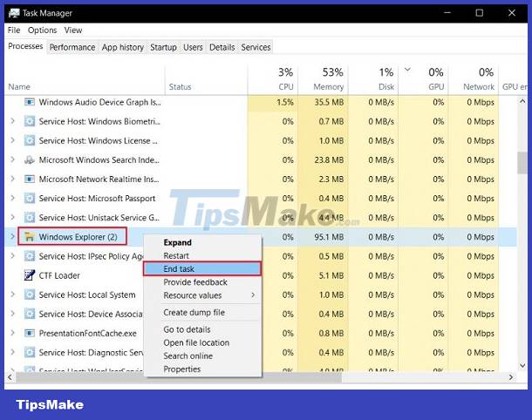Choose End task in the context menu
This screenshot has height=420, width=532.
(x=202, y=268)
